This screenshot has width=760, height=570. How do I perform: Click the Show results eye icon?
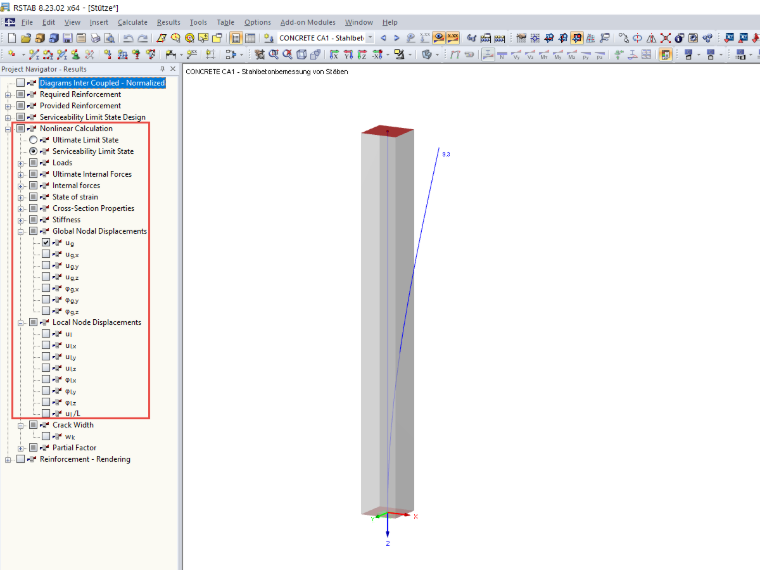pos(439,38)
